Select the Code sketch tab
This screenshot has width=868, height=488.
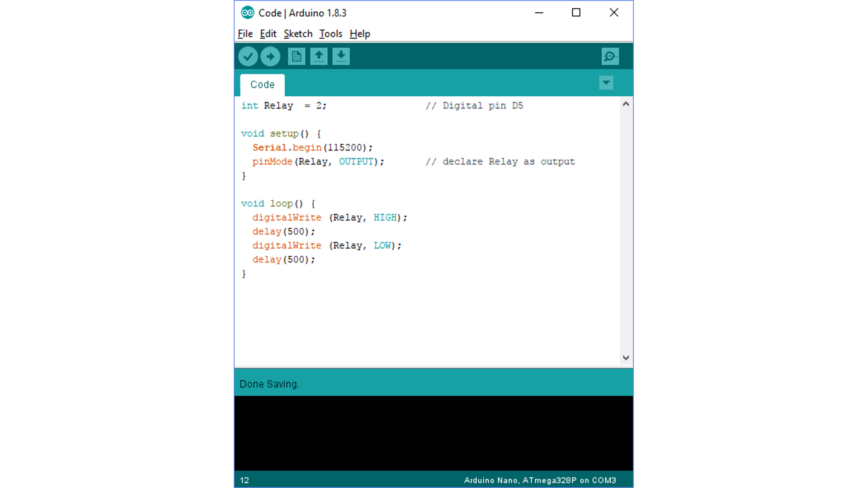click(262, 84)
